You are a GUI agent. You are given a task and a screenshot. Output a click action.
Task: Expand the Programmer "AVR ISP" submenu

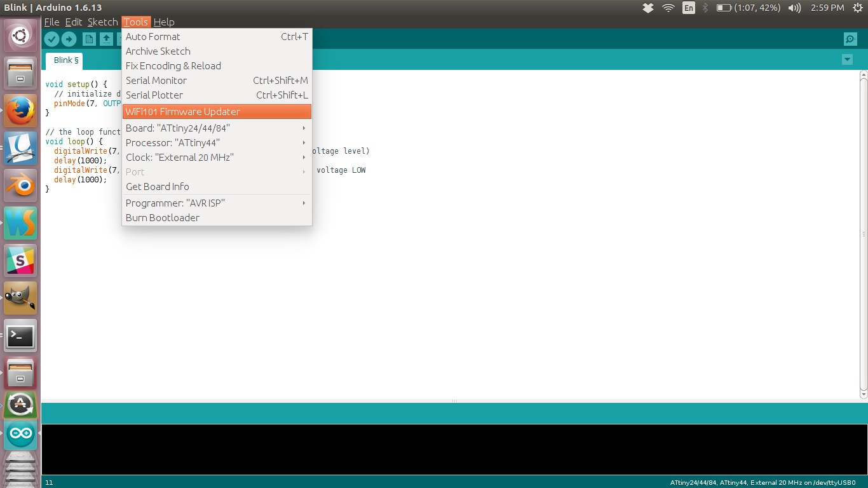pyautogui.click(x=217, y=203)
